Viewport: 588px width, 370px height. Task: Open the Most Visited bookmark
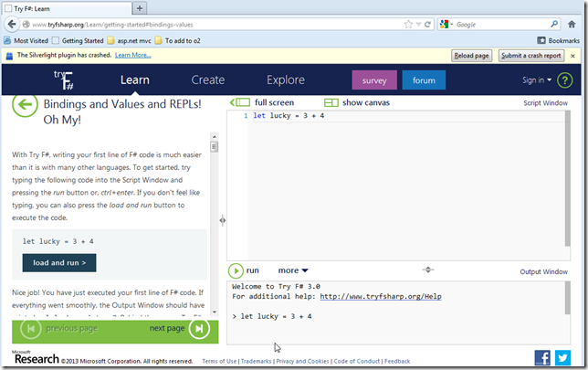[x=26, y=40]
